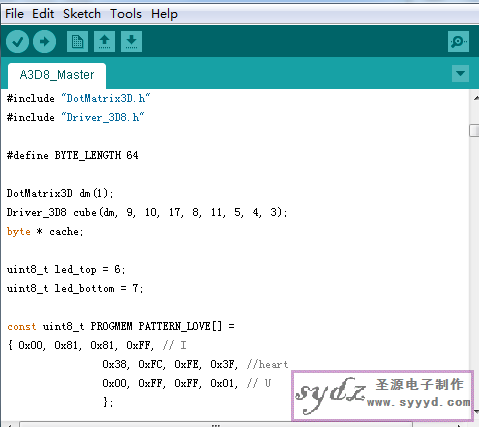479x427 pixels.
Task: Open the tab options dropdown arrow
Action: (460, 73)
